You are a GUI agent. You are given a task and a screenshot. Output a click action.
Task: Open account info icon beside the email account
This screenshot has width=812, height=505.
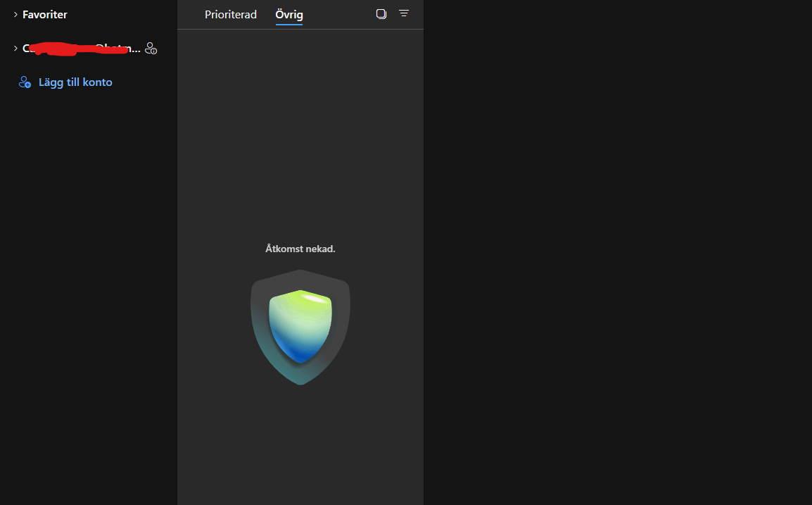pos(151,48)
